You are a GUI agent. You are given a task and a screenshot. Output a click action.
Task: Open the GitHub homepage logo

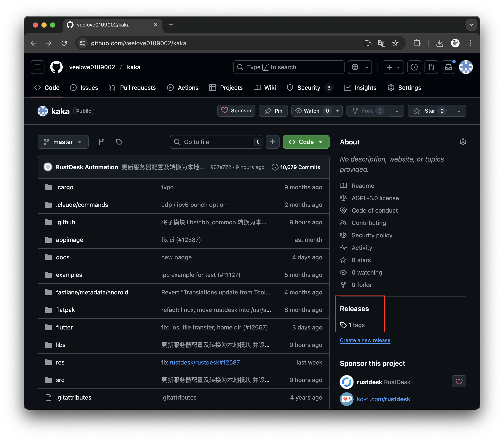[56, 67]
